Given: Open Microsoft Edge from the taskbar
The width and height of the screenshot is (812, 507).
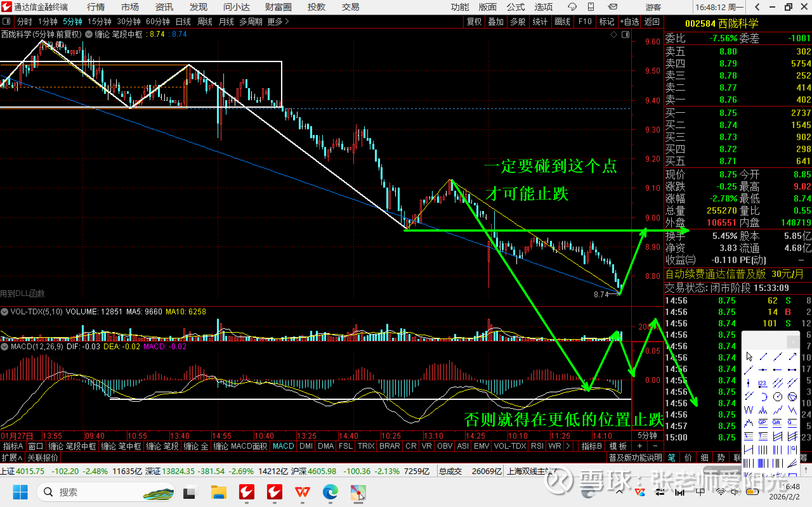Looking at the screenshot, I should click(330, 492).
